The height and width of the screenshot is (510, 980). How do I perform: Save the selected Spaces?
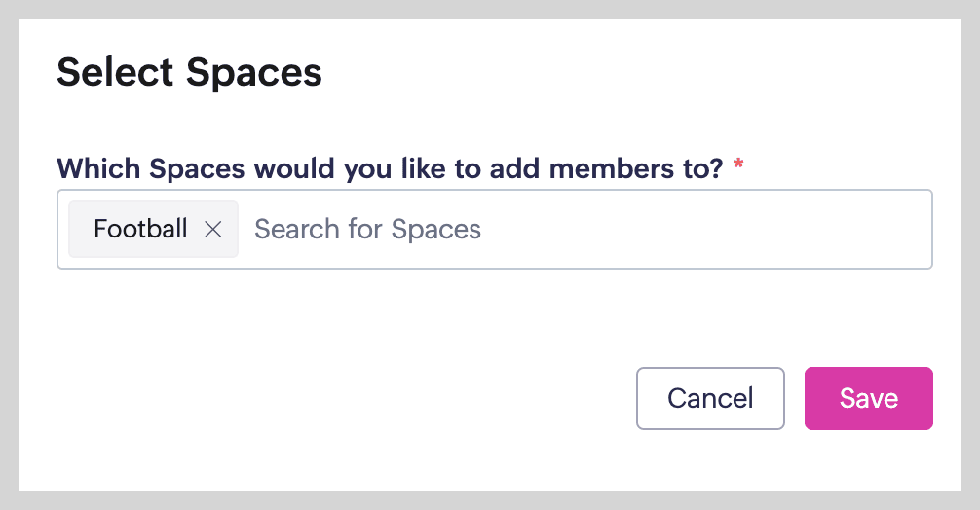pos(868,398)
